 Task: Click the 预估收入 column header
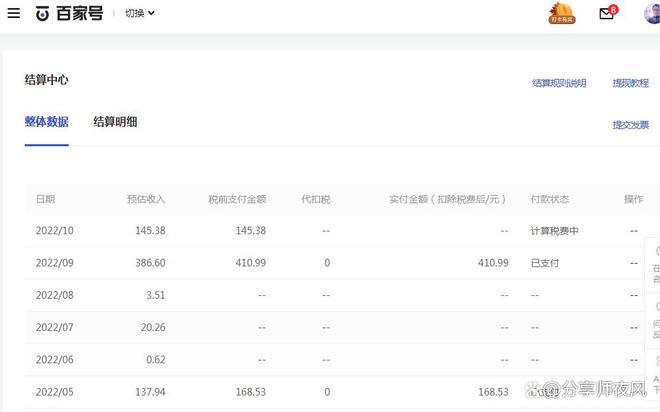pyautogui.click(x=146, y=199)
